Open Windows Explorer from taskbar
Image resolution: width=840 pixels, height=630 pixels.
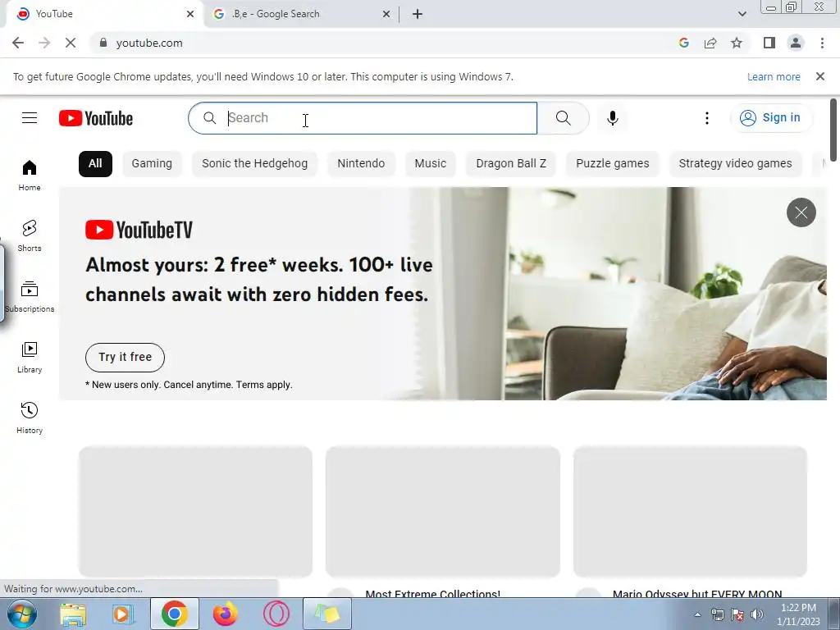coord(73,614)
